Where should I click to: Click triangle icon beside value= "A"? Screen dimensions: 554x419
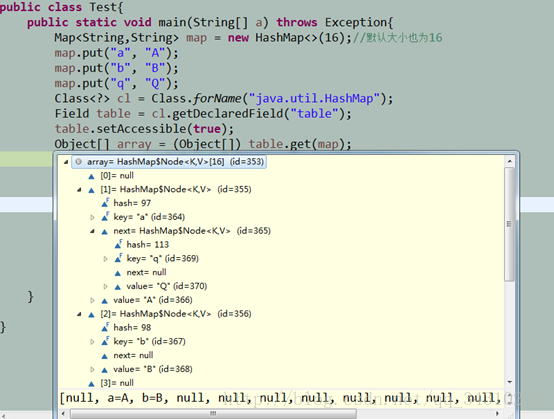pyautogui.click(x=105, y=301)
